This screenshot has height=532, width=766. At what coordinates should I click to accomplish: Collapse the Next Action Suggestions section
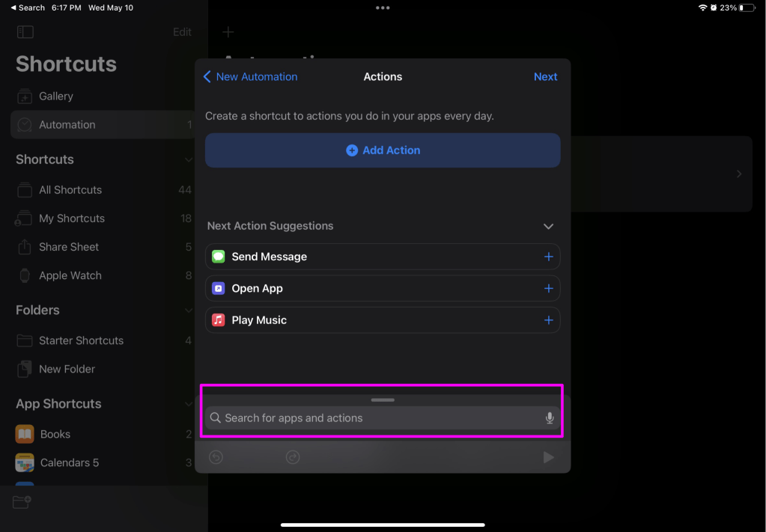pyautogui.click(x=548, y=226)
